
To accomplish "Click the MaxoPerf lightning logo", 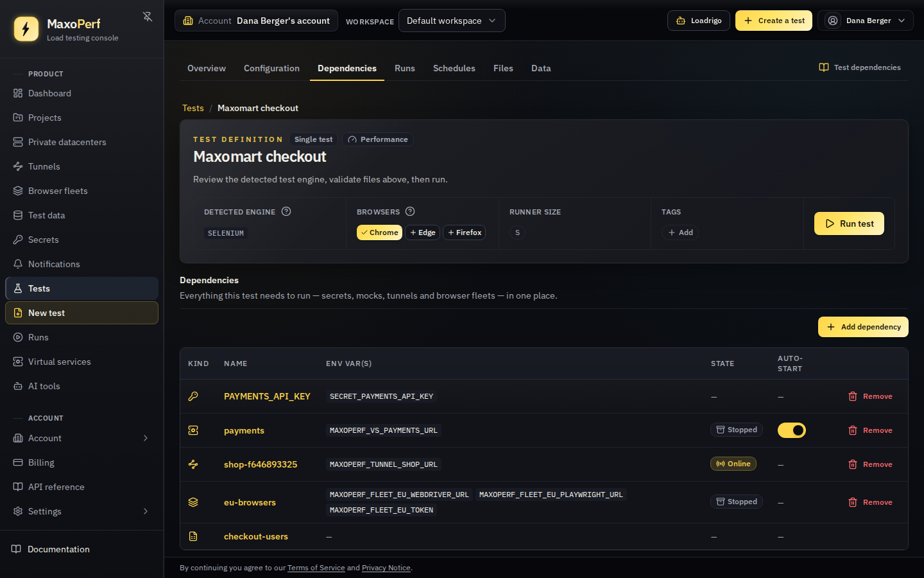I will click(x=26, y=29).
